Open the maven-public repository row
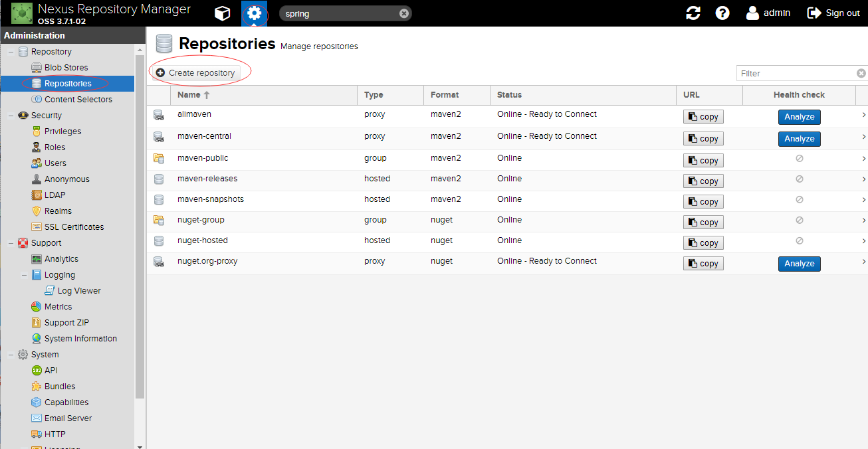Image resolution: width=868 pixels, height=449 pixels. pyautogui.click(x=507, y=160)
